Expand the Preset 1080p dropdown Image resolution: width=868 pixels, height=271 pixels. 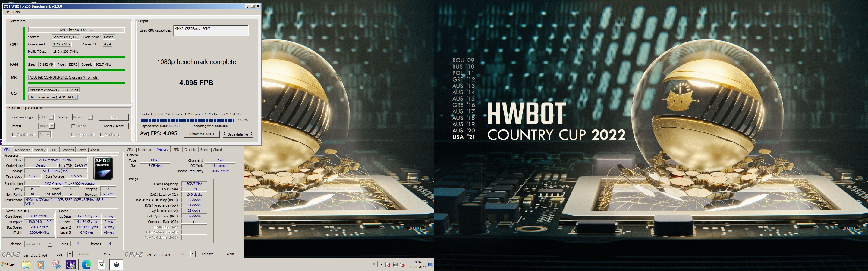click(52, 126)
